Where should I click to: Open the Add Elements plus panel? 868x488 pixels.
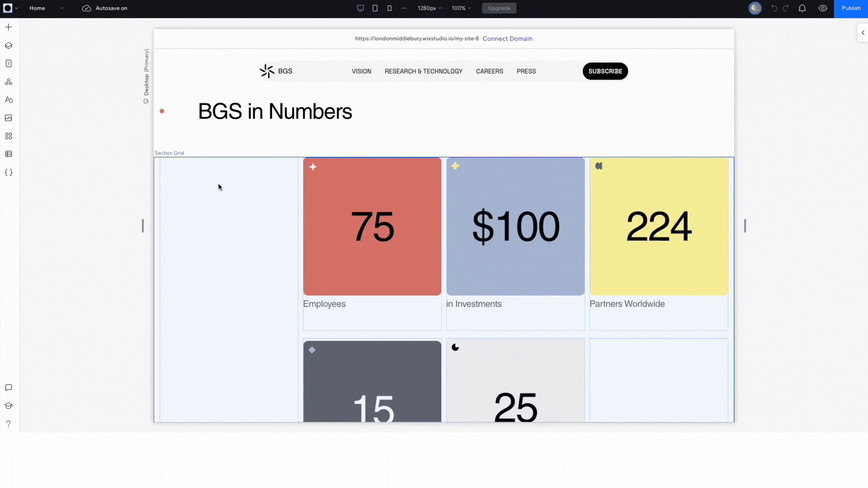click(9, 27)
